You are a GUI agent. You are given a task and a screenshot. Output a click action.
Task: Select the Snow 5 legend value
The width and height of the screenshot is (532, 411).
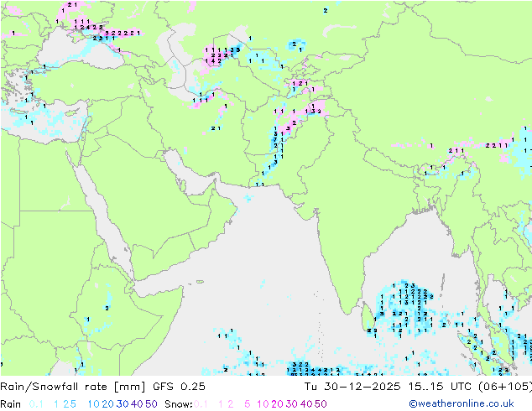tap(248, 404)
